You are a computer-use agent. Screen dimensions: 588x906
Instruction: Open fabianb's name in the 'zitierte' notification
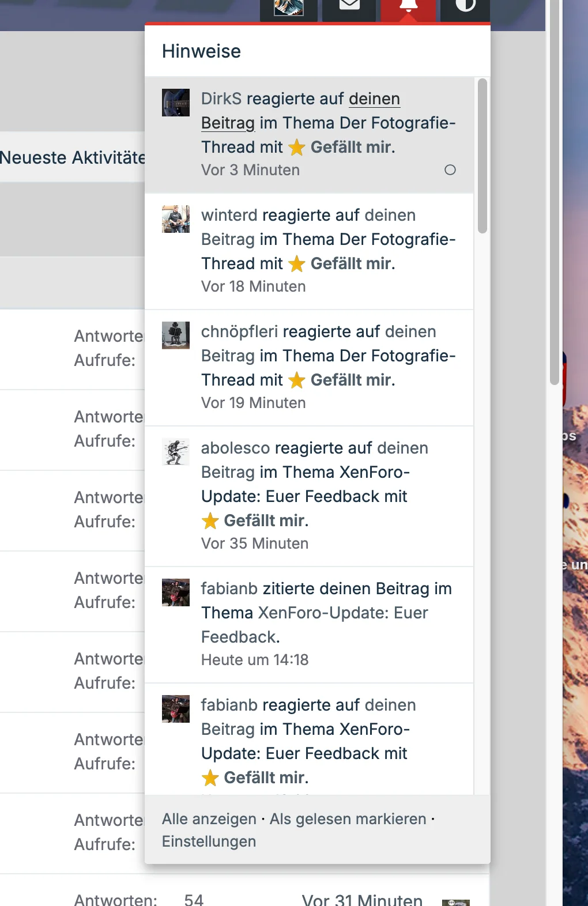pos(229,588)
